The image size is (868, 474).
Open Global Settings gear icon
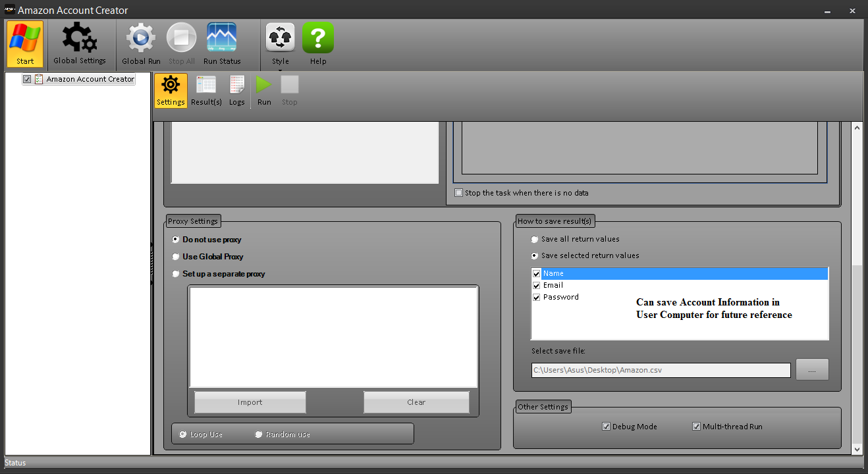80,44
